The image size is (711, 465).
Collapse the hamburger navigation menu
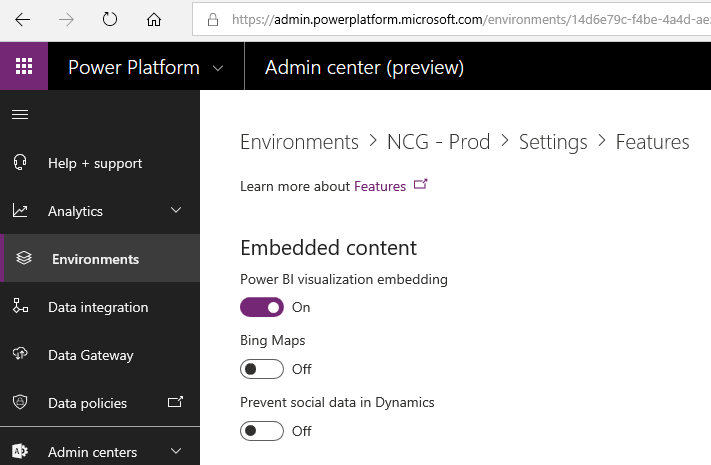[x=20, y=114]
